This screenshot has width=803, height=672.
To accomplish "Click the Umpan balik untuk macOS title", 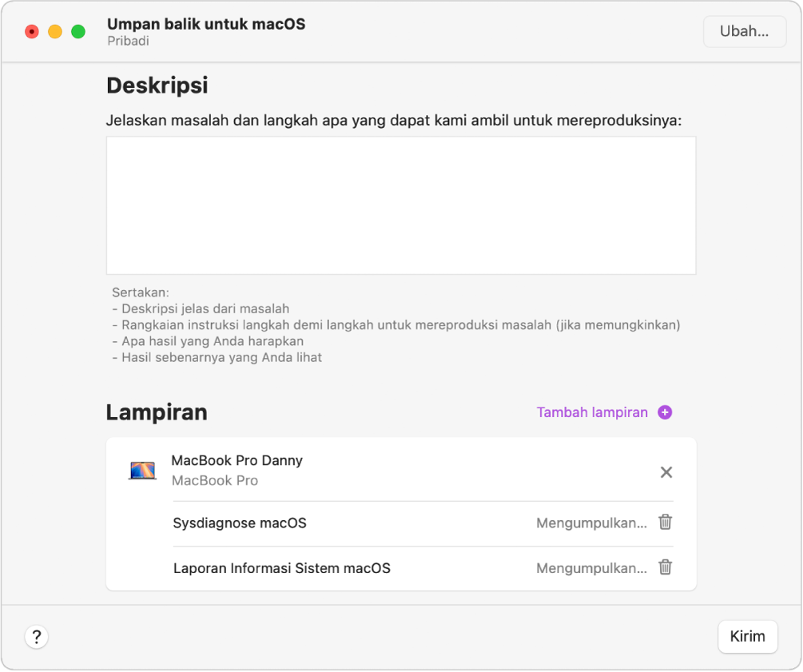I will 206,24.
